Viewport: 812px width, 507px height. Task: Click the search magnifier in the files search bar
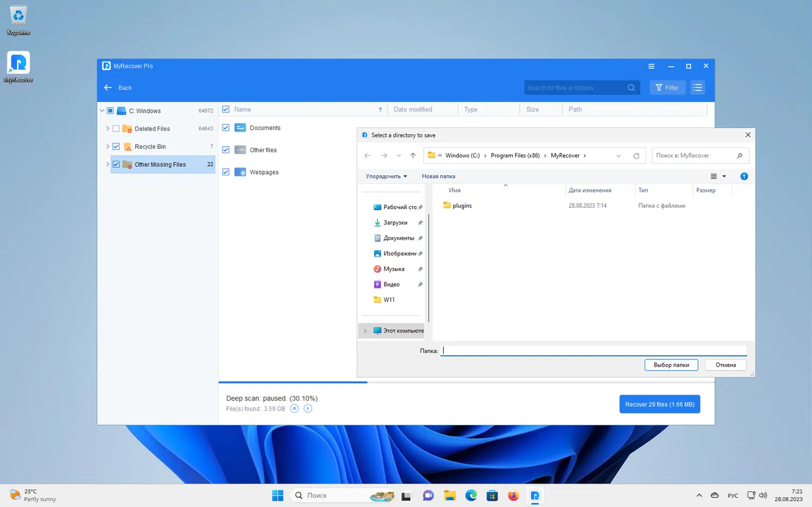pyautogui.click(x=631, y=87)
